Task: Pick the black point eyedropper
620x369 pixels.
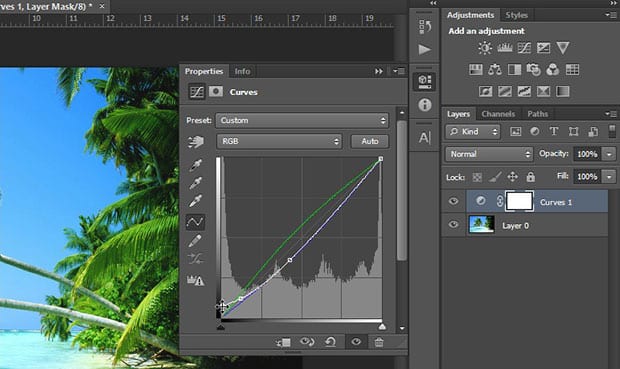Action: coord(195,165)
